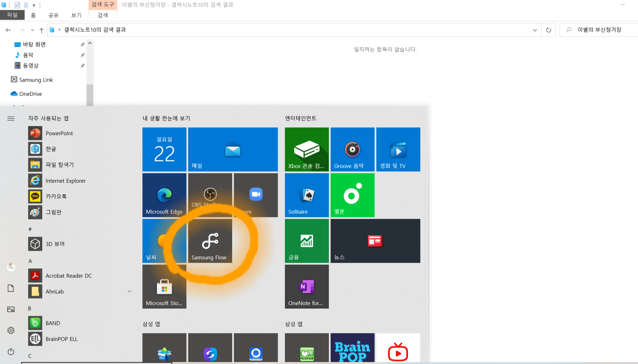Viewport: 638px width, 364px height.
Task: Open the 파일 tab in File Explorer
Action: (12, 15)
